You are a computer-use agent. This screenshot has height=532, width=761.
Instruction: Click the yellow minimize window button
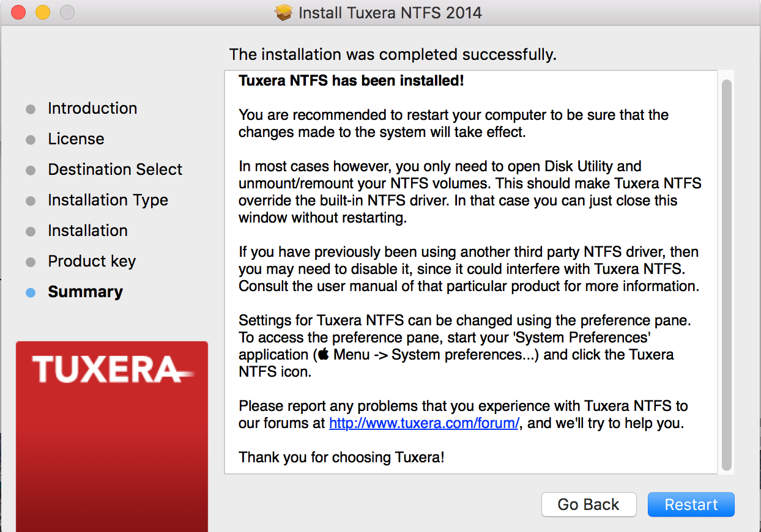pos(42,12)
